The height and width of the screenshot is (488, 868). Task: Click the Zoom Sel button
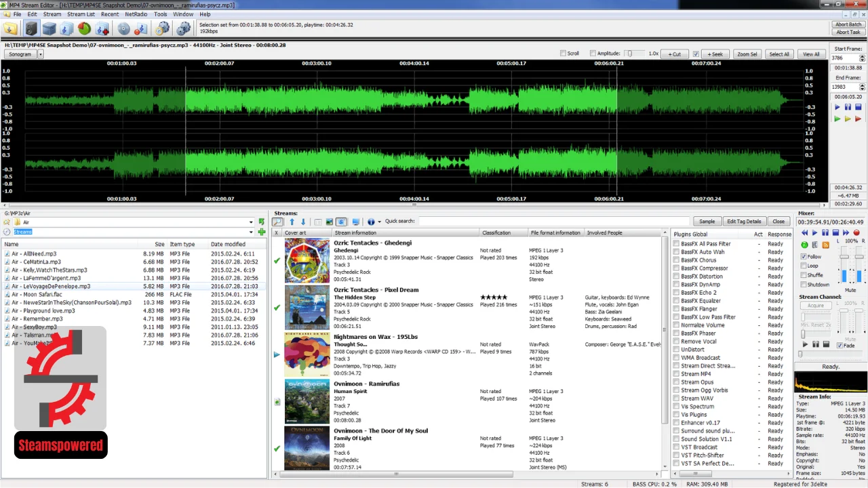[x=747, y=54]
